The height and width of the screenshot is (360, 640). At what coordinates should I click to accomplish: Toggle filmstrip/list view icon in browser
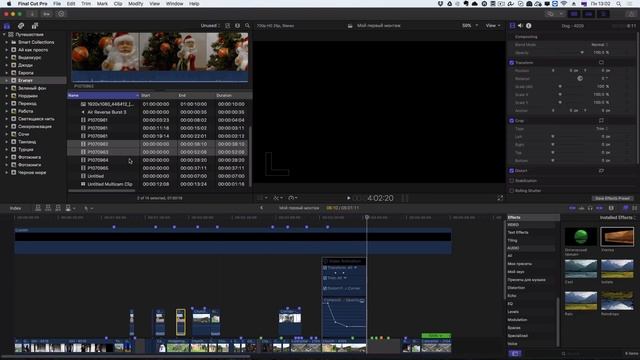click(x=228, y=26)
